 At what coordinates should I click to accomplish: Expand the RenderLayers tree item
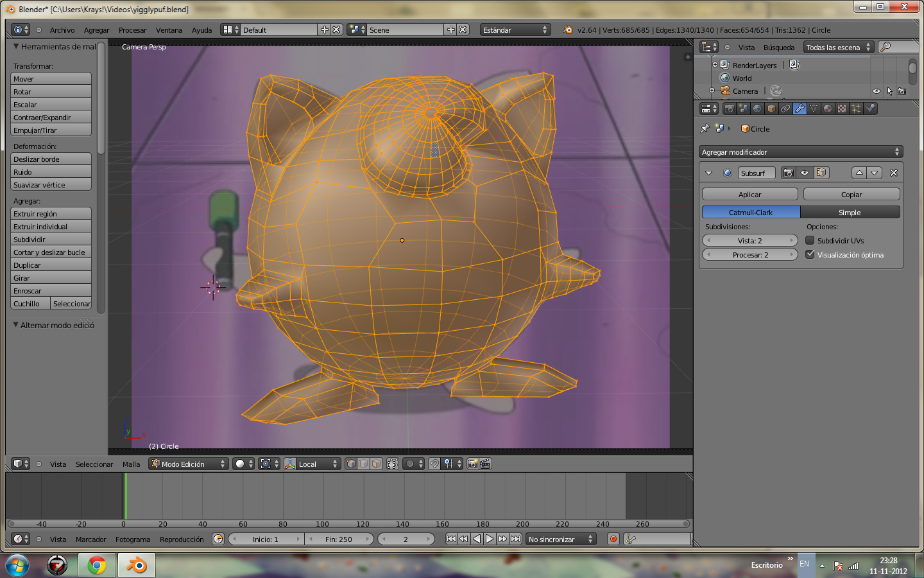715,65
